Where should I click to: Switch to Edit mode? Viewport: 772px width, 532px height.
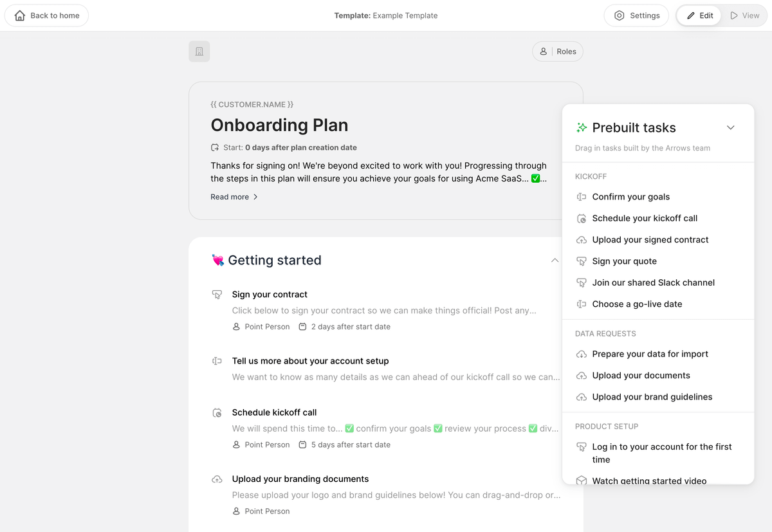tap(699, 15)
